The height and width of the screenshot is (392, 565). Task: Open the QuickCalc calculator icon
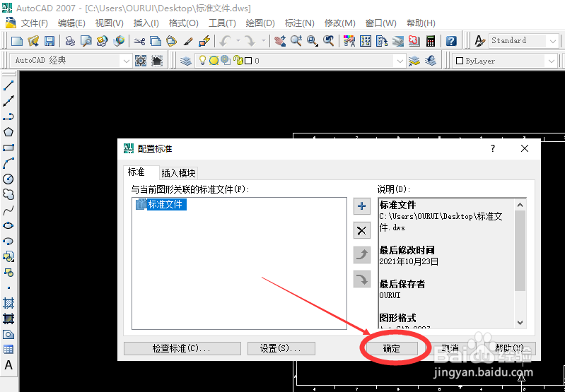[x=430, y=41]
